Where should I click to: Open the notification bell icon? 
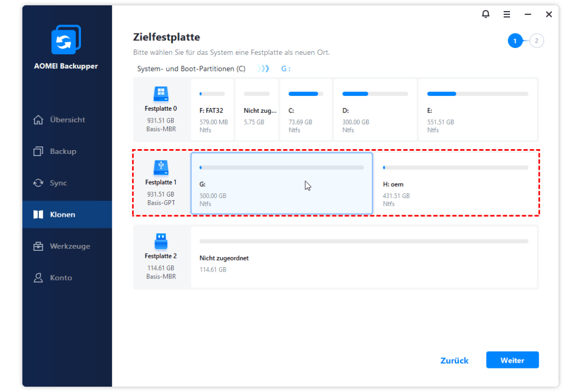coord(485,14)
